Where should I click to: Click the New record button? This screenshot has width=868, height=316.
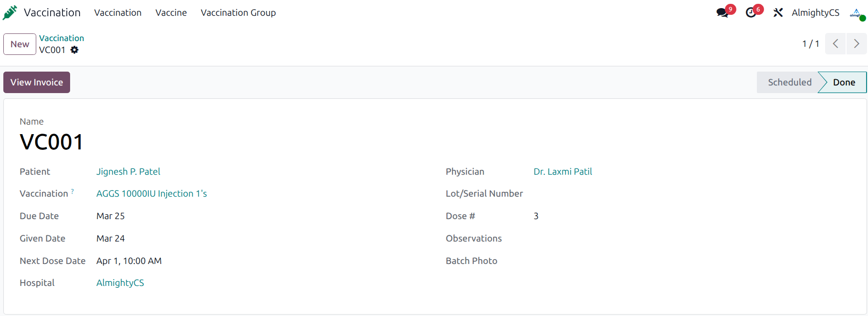pyautogui.click(x=20, y=44)
